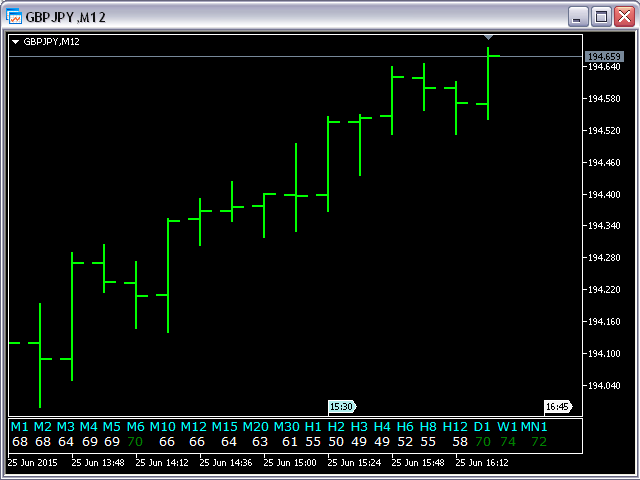Click the 194.040 price scale label
This screenshot has width=640, height=480.
(604, 386)
